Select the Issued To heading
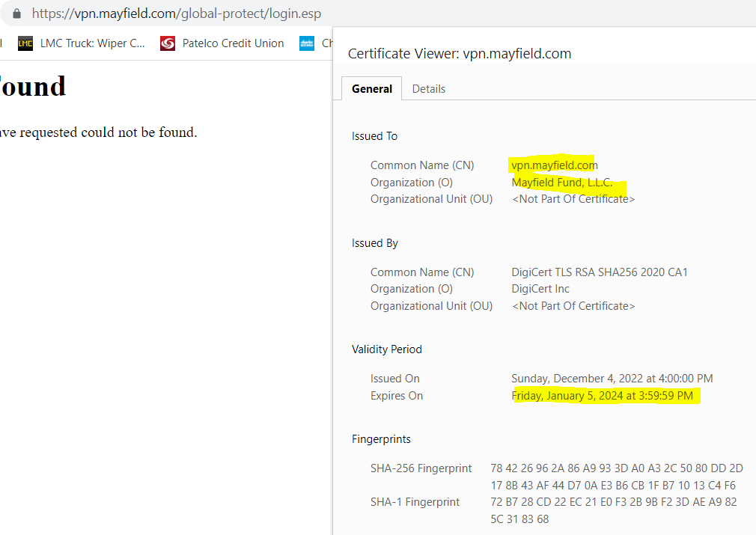 click(374, 136)
